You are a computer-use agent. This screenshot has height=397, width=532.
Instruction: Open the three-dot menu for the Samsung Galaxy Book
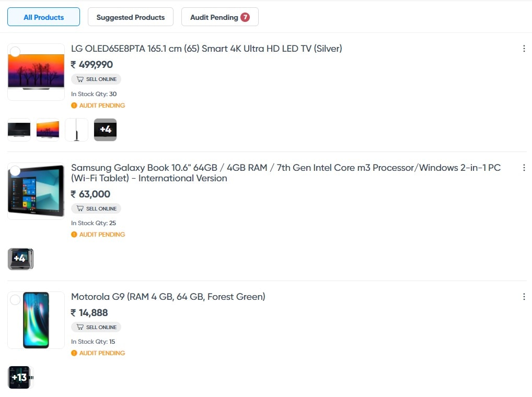pos(524,167)
